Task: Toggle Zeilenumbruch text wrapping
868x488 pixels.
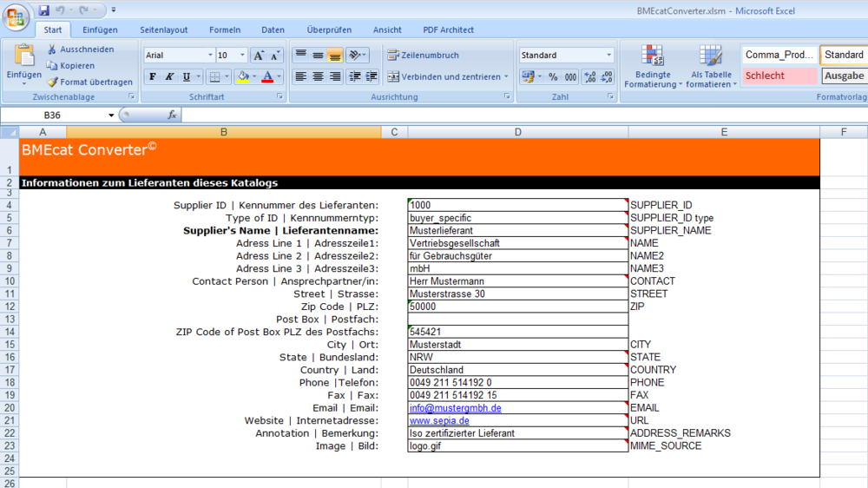Action: [423, 56]
